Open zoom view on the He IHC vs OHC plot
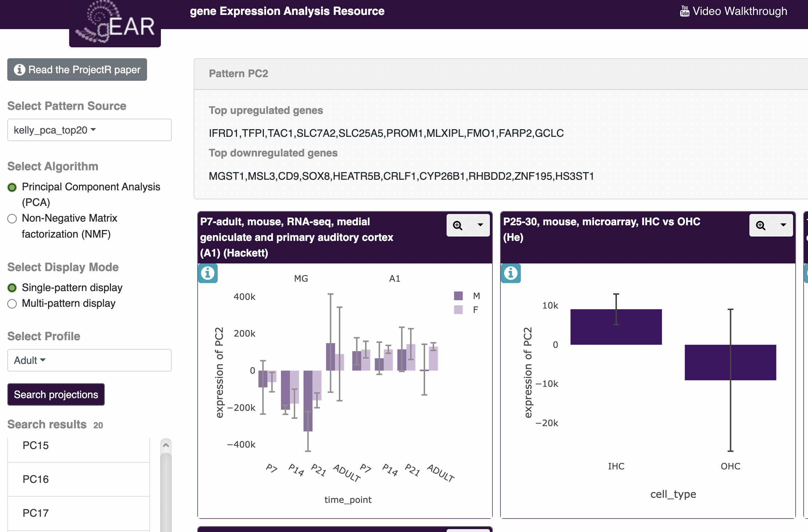The height and width of the screenshot is (532, 808). click(x=761, y=225)
